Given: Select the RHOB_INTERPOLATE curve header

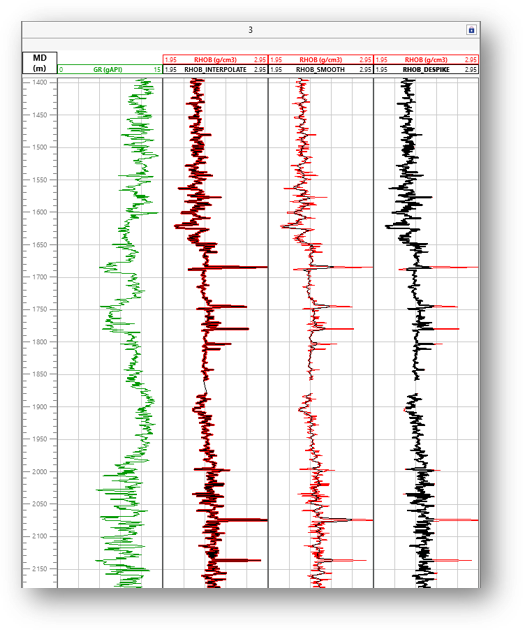Looking at the screenshot, I should click(215, 69).
